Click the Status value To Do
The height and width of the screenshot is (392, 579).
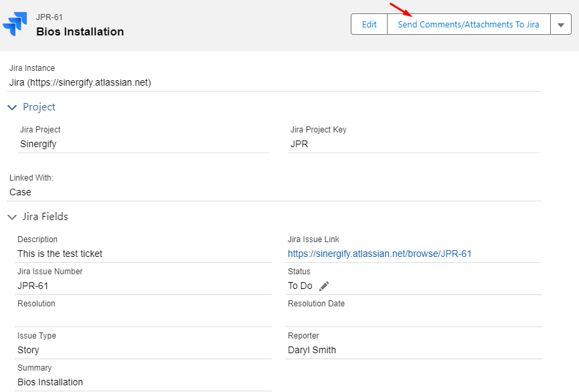pyautogui.click(x=300, y=286)
